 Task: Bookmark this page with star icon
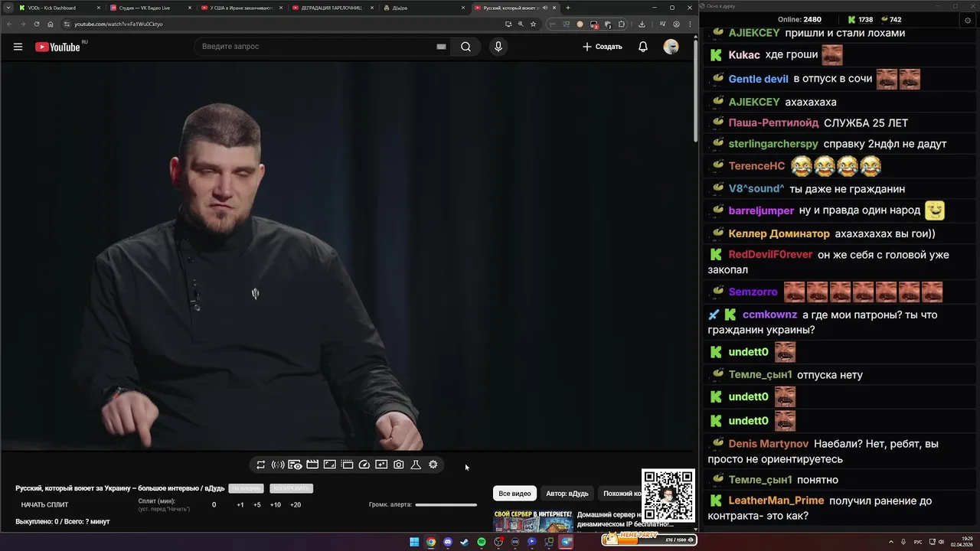coord(533,24)
